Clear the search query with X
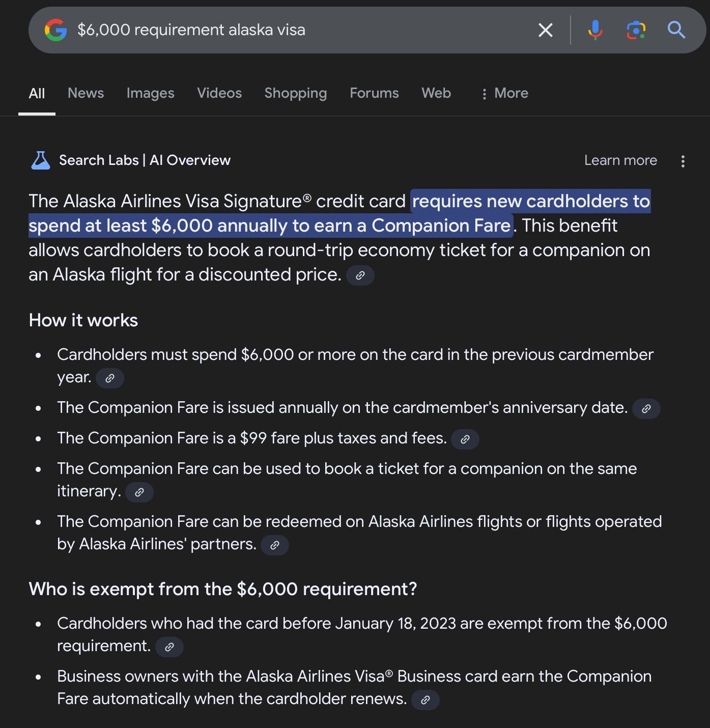 tap(545, 30)
